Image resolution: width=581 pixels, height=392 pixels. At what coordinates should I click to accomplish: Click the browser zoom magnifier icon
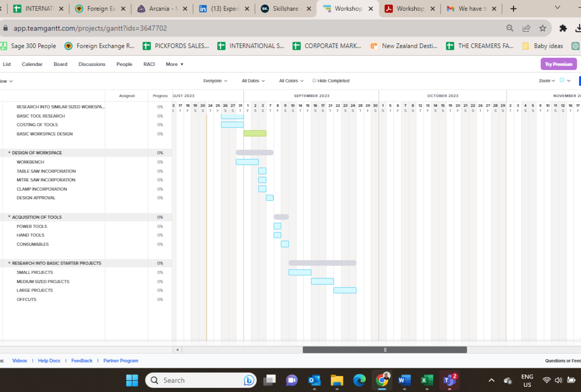point(510,28)
